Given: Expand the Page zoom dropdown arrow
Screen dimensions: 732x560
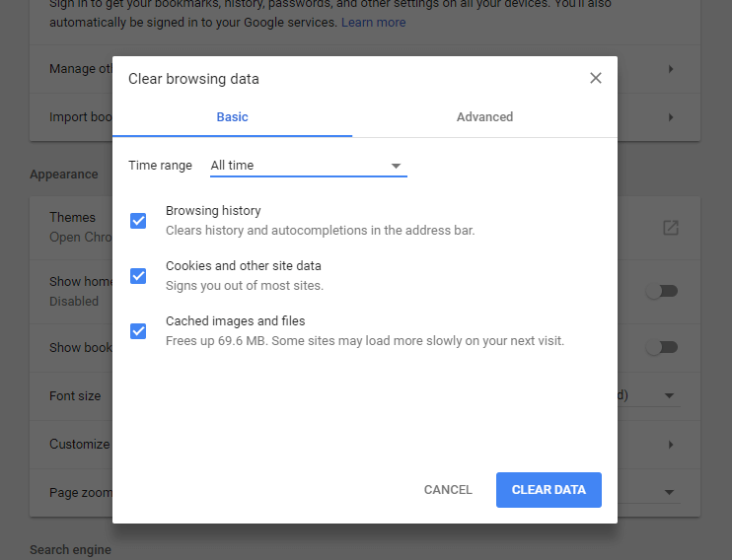Looking at the screenshot, I should [x=669, y=492].
